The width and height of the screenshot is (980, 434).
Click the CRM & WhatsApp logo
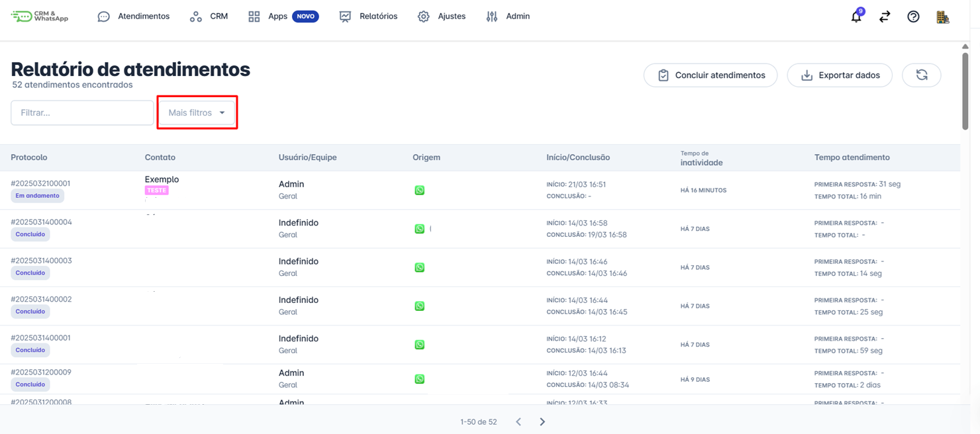[40, 17]
